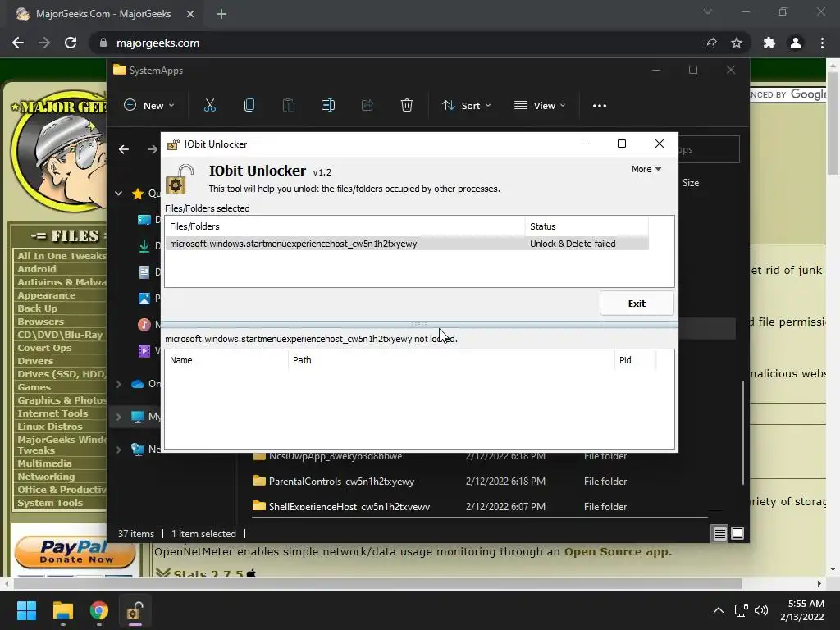Click the Videos icon in Quick access
The height and width of the screenshot is (630, 840).
[144, 351]
